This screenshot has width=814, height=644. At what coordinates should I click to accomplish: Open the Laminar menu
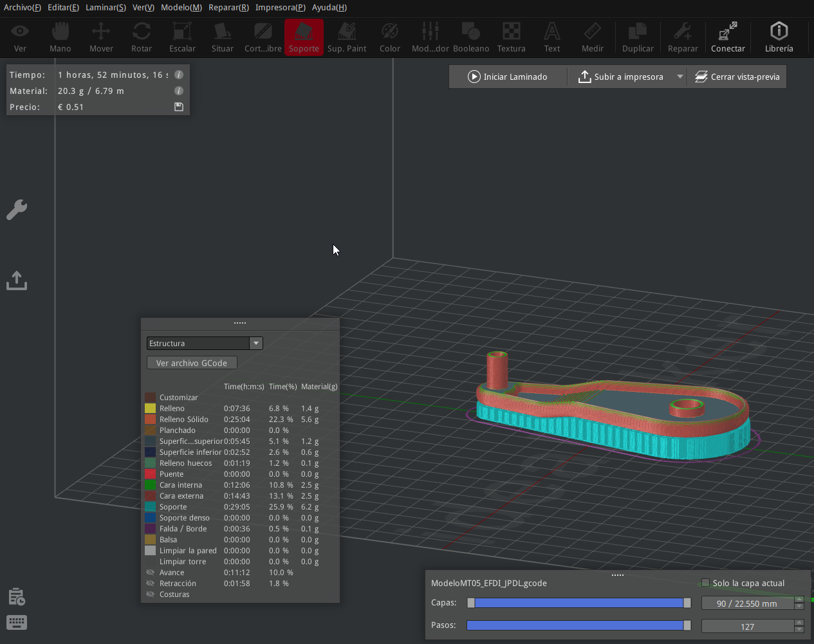point(106,7)
